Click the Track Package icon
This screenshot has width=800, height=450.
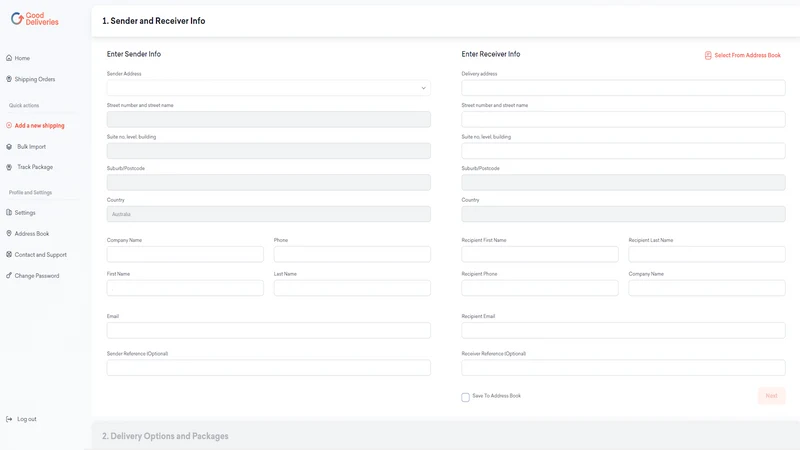coord(9,167)
